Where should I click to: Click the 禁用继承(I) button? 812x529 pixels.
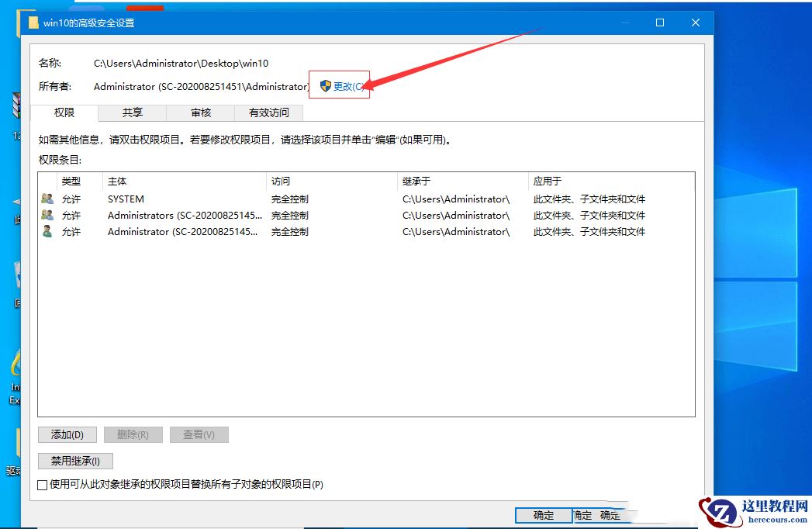[x=75, y=461]
